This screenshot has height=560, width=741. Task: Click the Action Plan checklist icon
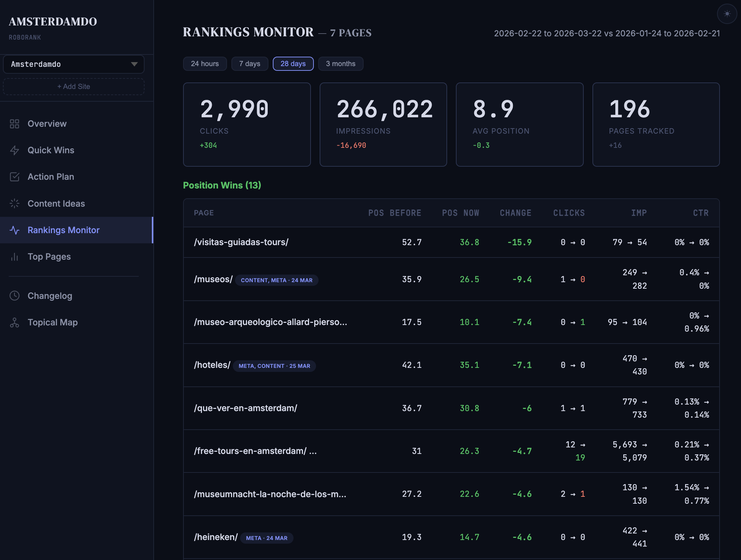[x=15, y=176]
